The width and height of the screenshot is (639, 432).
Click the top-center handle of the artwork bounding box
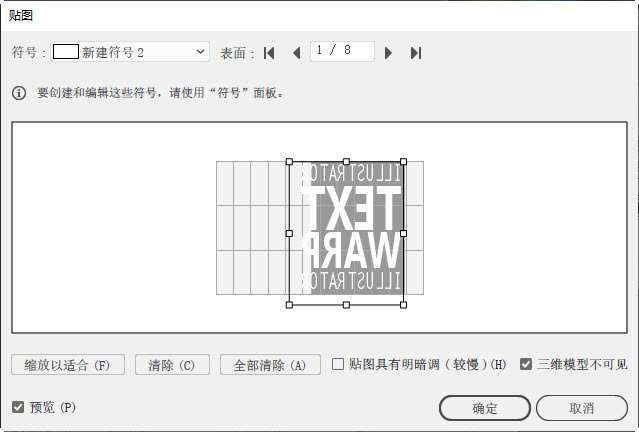346,162
